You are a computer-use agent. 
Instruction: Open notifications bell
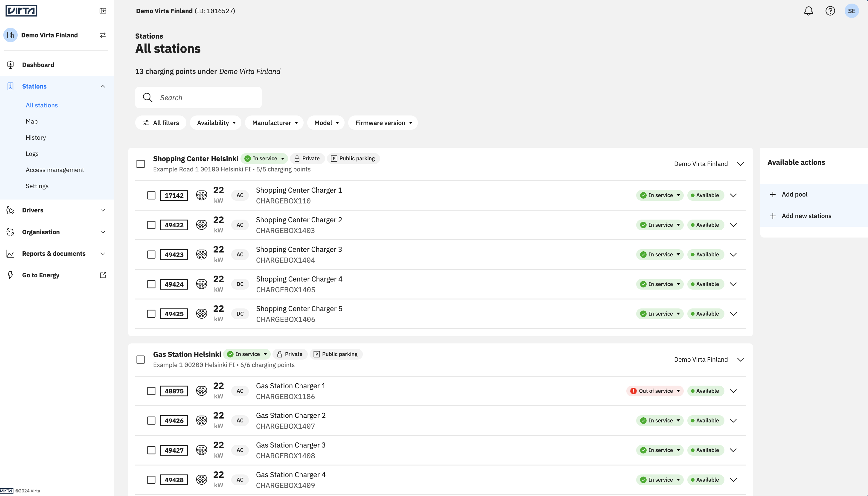808,11
